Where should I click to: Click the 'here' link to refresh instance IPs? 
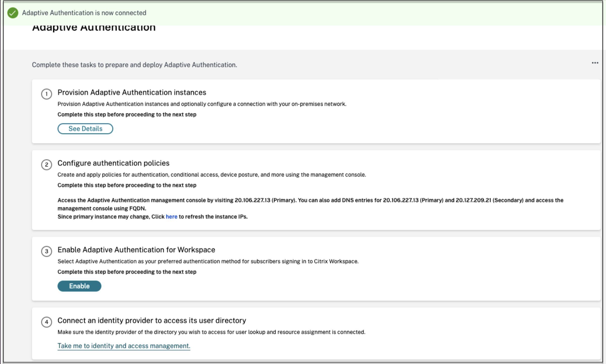click(x=171, y=217)
